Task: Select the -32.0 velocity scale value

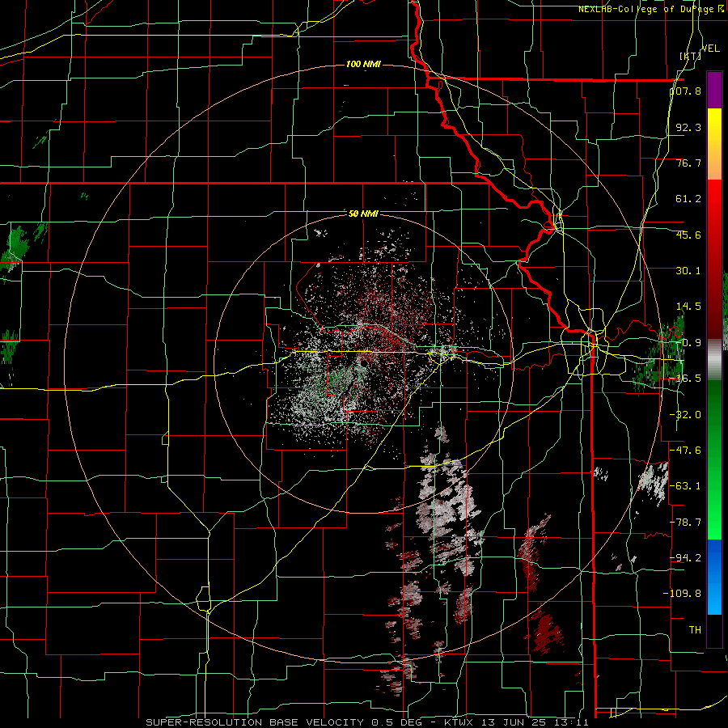Action: [685, 415]
